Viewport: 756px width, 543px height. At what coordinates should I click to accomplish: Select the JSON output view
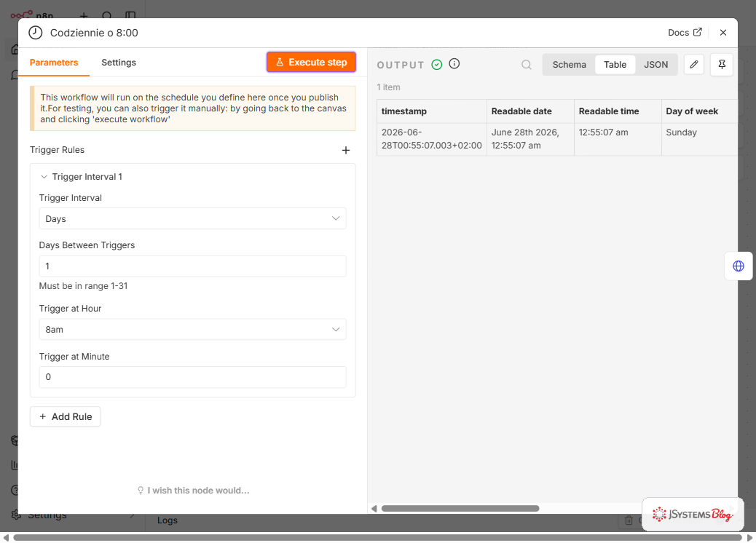click(655, 65)
